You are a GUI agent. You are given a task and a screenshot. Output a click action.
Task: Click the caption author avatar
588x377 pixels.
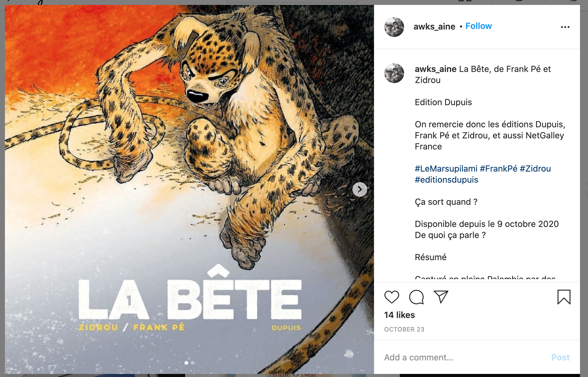tap(394, 73)
